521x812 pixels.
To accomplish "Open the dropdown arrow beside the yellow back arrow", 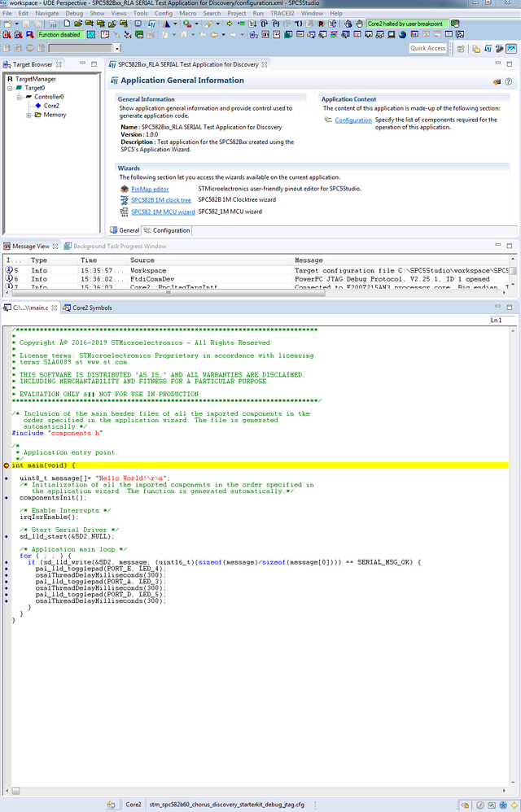I will coord(223,35).
